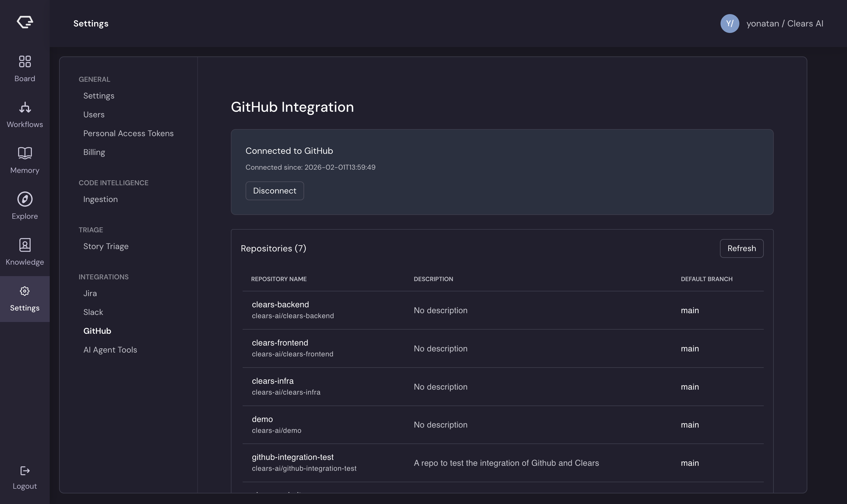Click the Description column header
Viewport: 847px width, 504px height.
[x=433, y=279]
